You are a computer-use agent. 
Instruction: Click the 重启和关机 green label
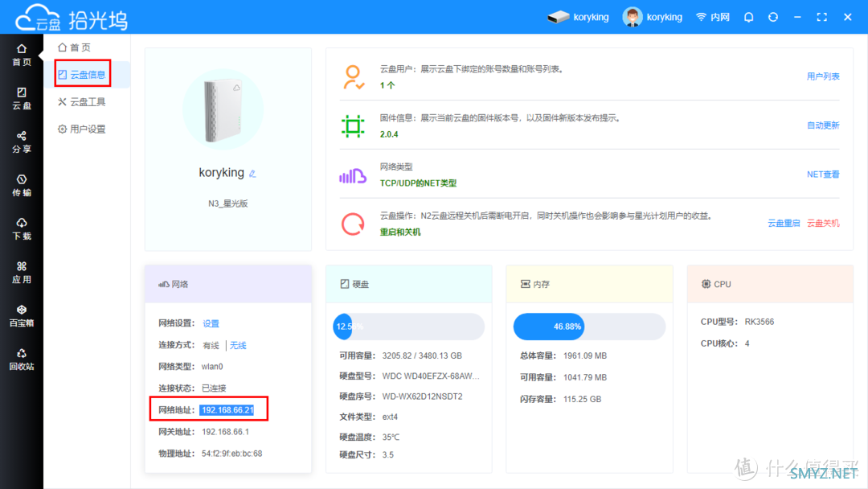click(x=399, y=232)
